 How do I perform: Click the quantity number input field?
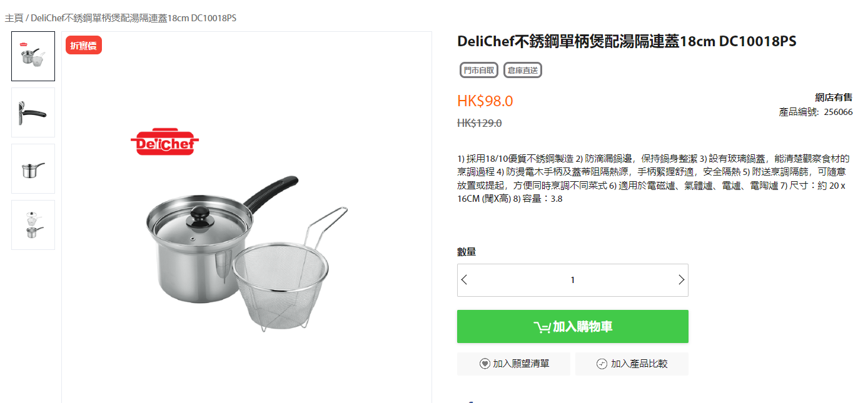coord(573,280)
